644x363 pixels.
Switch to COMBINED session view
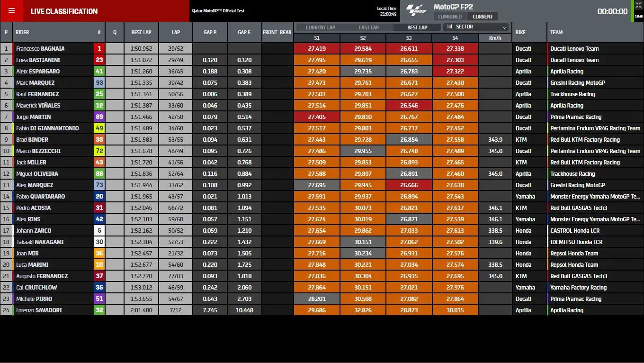[x=450, y=17]
